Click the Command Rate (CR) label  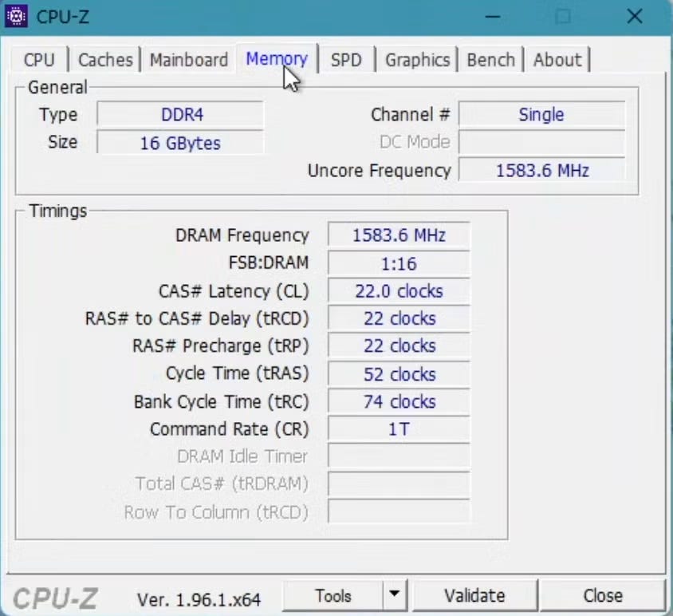pyautogui.click(x=229, y=429)
